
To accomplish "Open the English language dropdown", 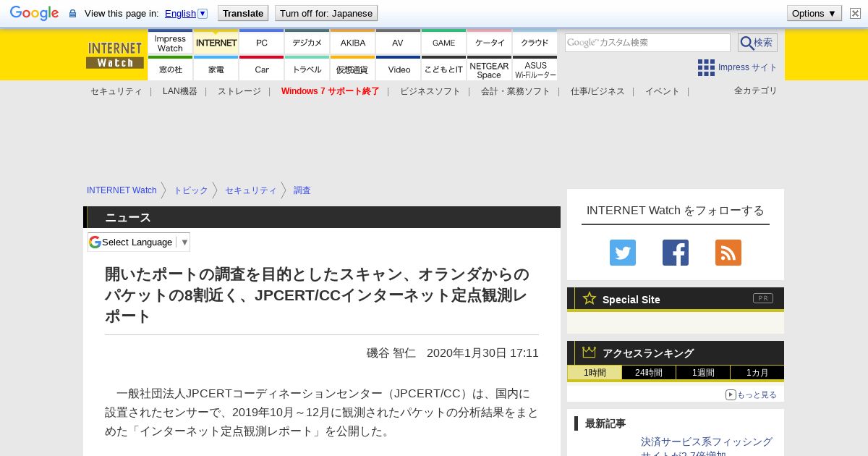I will (186, 13).
